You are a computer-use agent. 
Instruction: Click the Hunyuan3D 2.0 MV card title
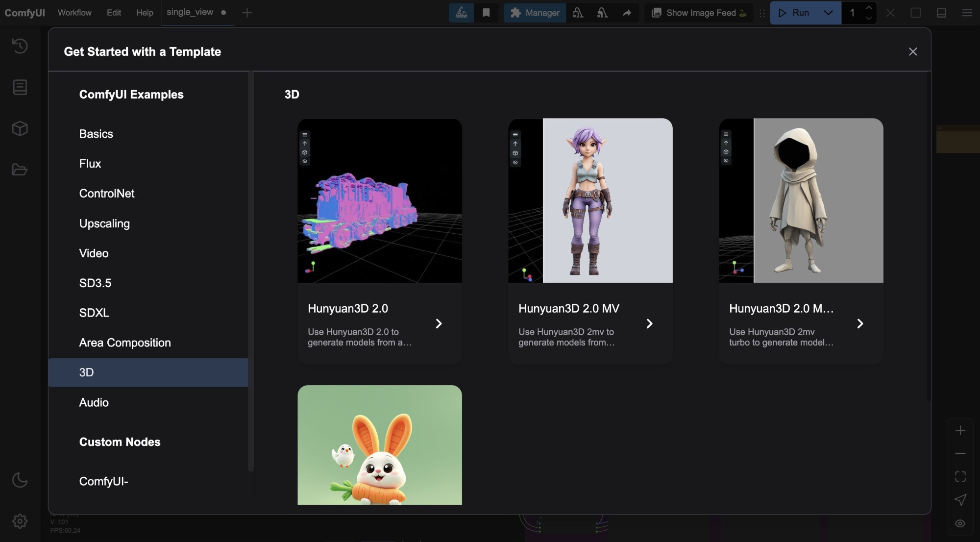coord(569,308)
